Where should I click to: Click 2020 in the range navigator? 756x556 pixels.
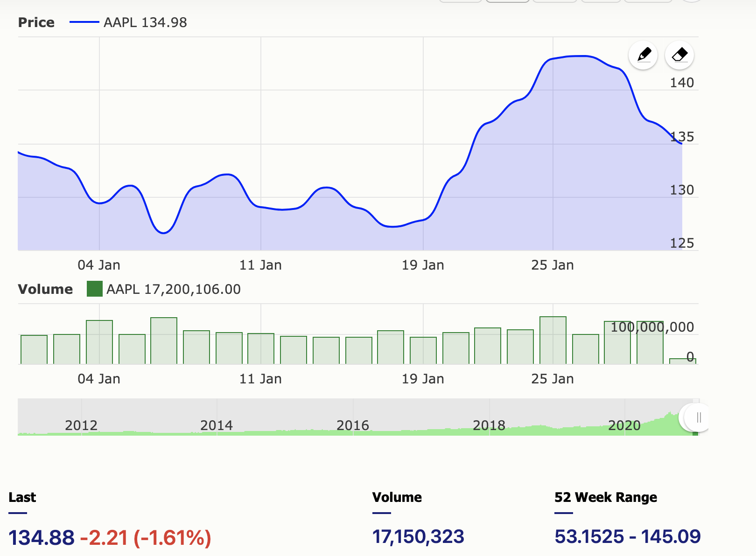[624, 425]
